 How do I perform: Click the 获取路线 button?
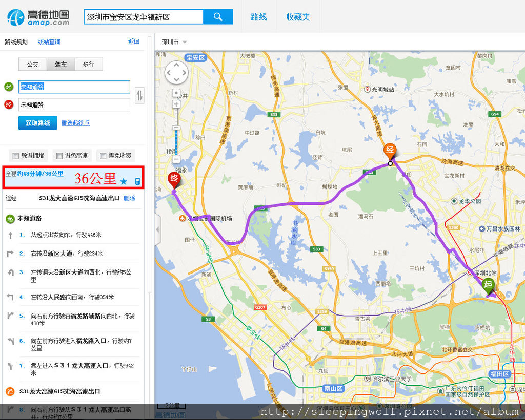[x=38, y=123]
